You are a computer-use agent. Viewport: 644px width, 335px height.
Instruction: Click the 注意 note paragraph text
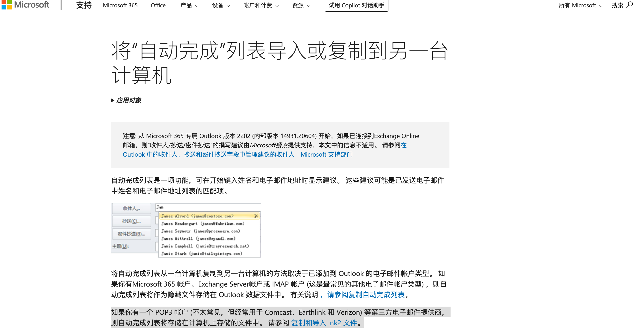click(x=271, y=145)
